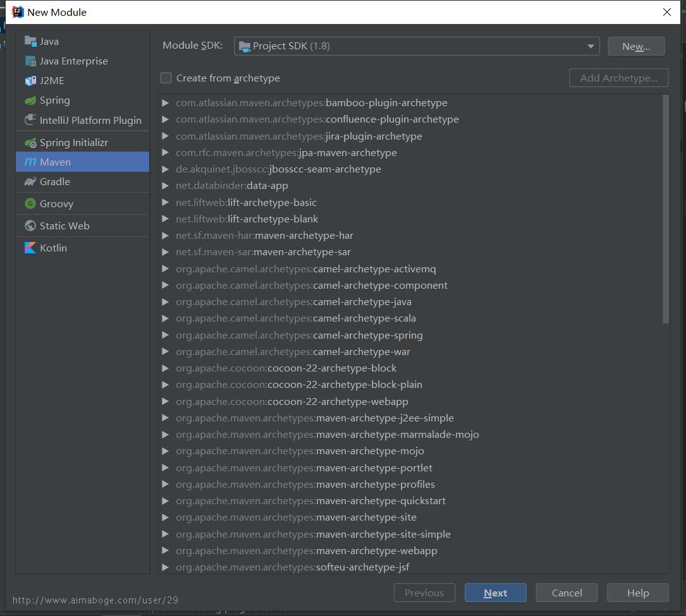686x616 pixels.
Task: Click the Next button
Action: coord(495,593)
